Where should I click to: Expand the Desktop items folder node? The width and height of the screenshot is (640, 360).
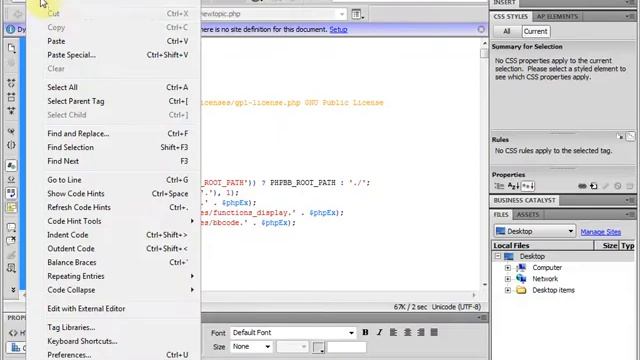point(508,291)
